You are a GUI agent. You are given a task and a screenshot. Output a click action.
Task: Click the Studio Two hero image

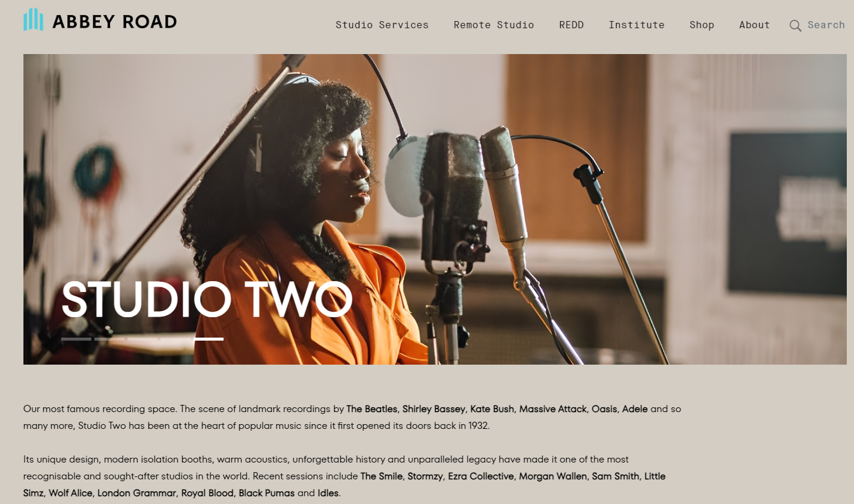tap(435, 209)
